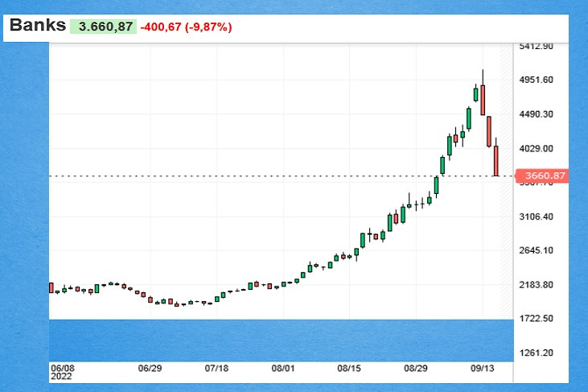588x392 pixels.
Task: Click the 2183.80 price axis label
Action: click(537, 286)
